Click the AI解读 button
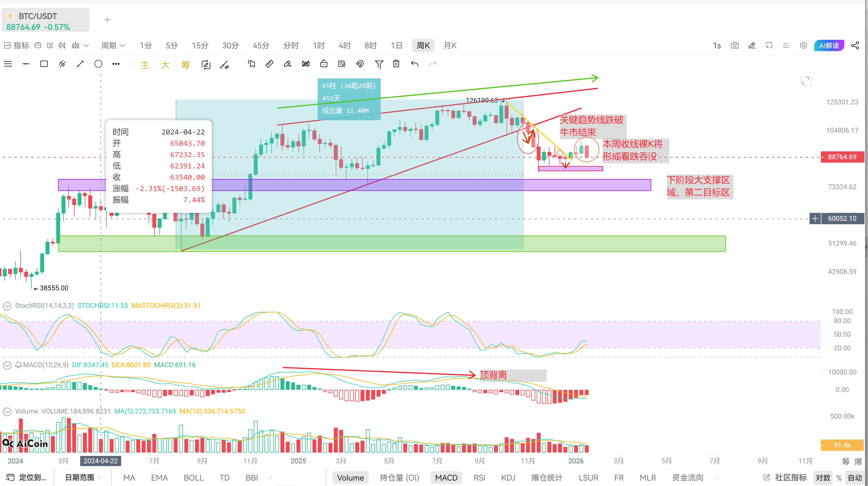868x486 pixels. tap(829, 45)
